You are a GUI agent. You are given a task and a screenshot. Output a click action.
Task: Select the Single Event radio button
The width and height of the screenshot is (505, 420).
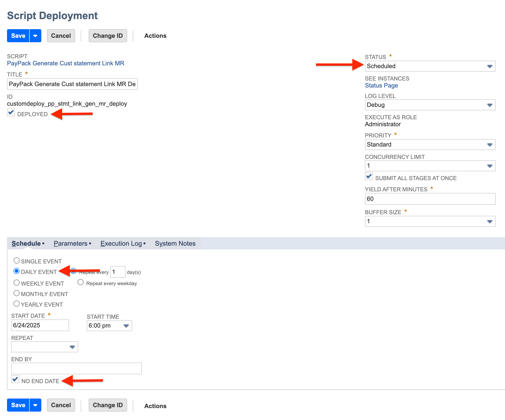tap(16, 260)
